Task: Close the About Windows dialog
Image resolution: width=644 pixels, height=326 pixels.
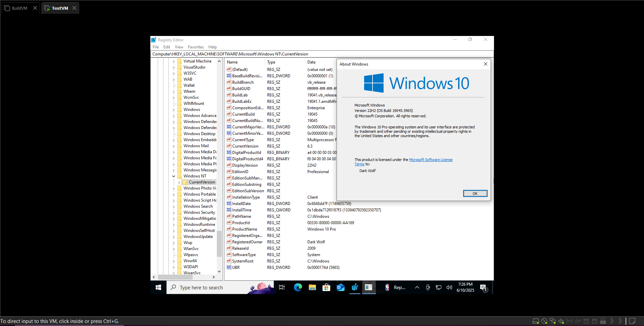Action: click(x=485, y=64)
